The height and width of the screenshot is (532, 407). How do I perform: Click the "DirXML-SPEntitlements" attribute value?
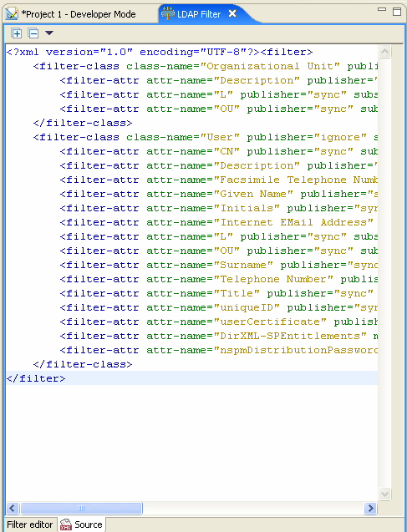click(x=290, y=337)
